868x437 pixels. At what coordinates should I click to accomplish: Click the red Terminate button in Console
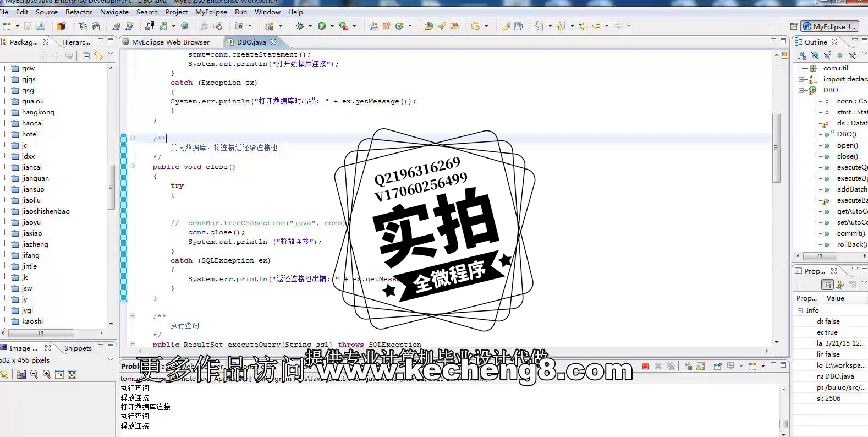(646, 366)
